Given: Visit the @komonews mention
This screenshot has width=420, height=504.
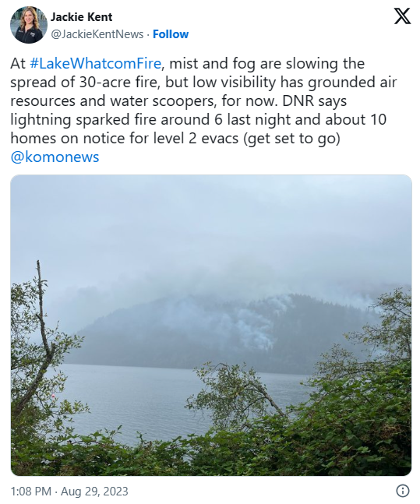Looking at the screenshot, I should 55,157.
